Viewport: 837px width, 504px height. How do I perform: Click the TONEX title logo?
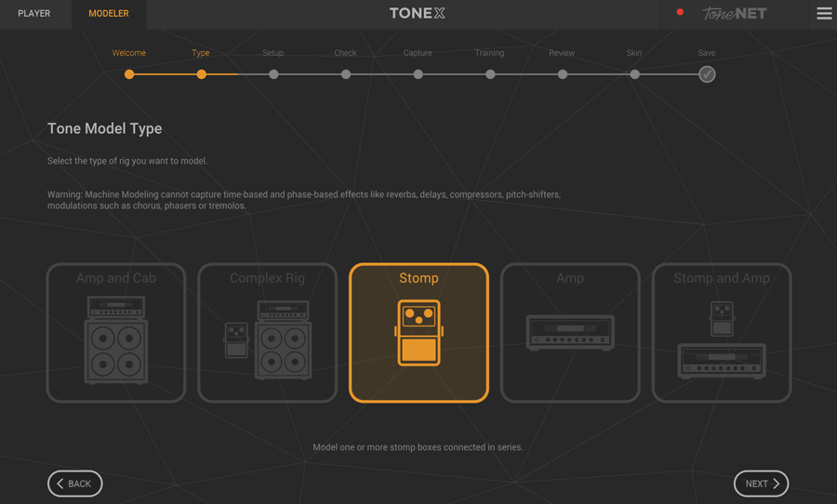coord(418,13)
